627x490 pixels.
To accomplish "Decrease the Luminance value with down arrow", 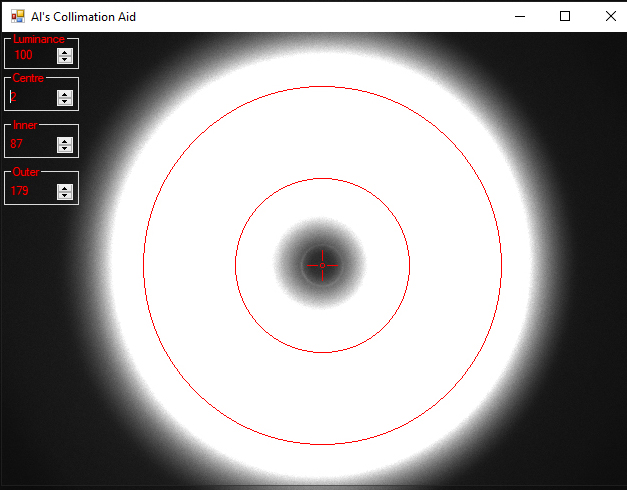I will click(x=65, y=59).
